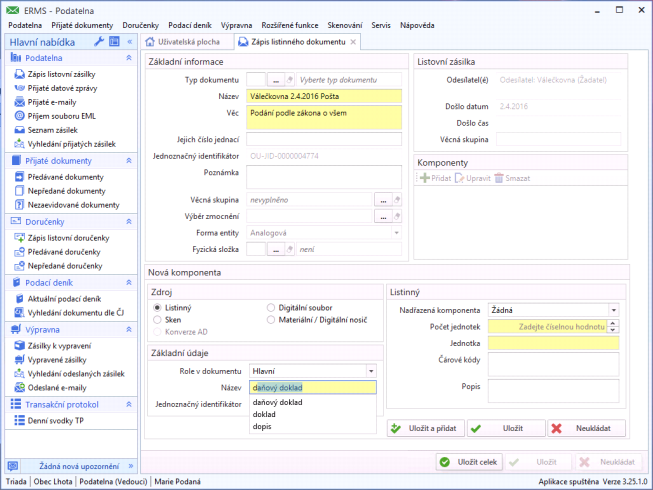Open Zápis listovní zásilky in sidebar

click(x=61, y=74)
